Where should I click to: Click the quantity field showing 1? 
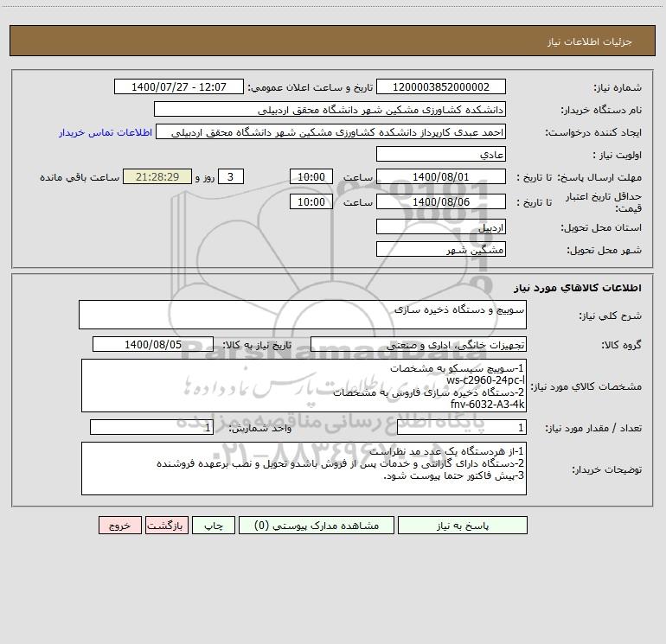click(x=462, y=428)
